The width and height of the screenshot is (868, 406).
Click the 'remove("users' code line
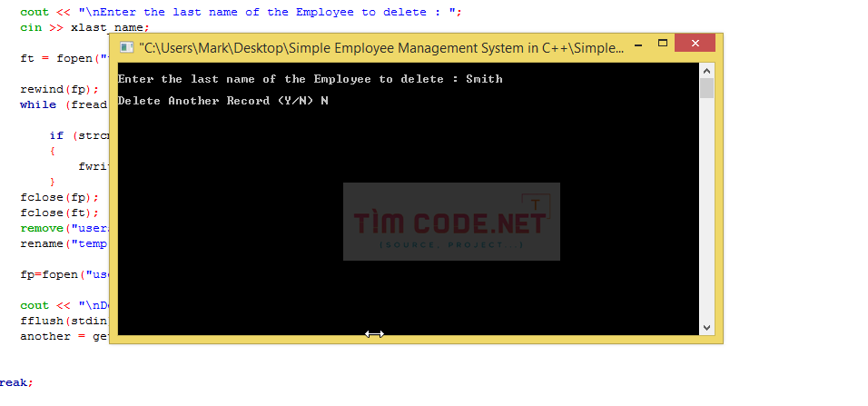click(x=64, y=228)
